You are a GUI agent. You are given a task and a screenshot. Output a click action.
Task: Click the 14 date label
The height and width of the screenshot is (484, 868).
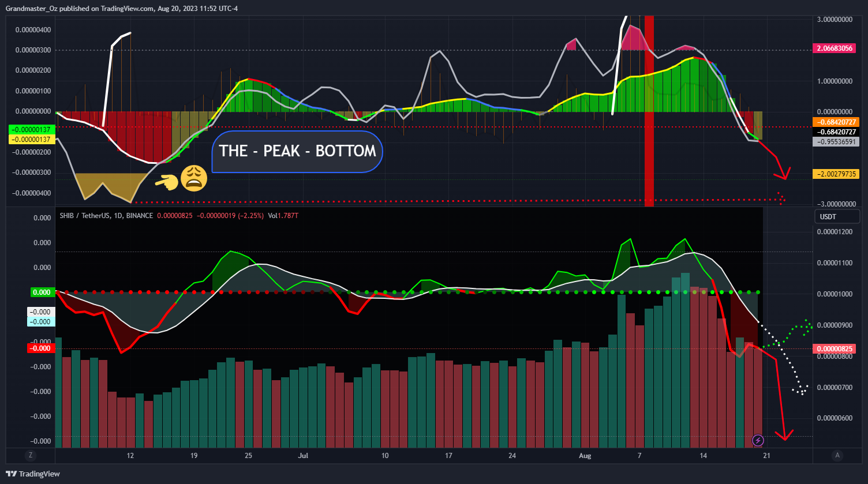pyautogui.click(x=703, y=455)
